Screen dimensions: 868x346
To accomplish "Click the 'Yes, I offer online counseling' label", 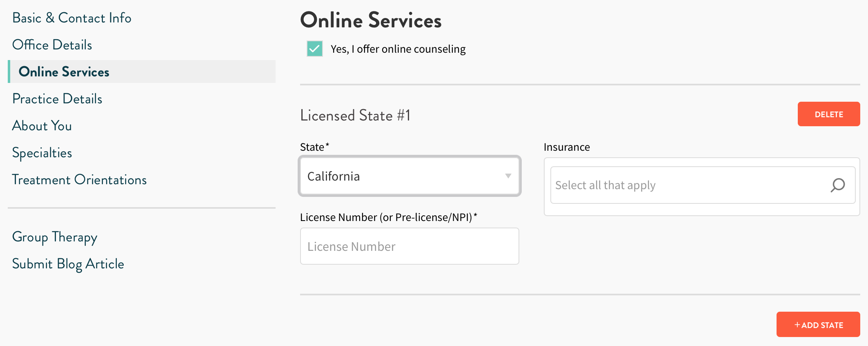I will (398, 49).
